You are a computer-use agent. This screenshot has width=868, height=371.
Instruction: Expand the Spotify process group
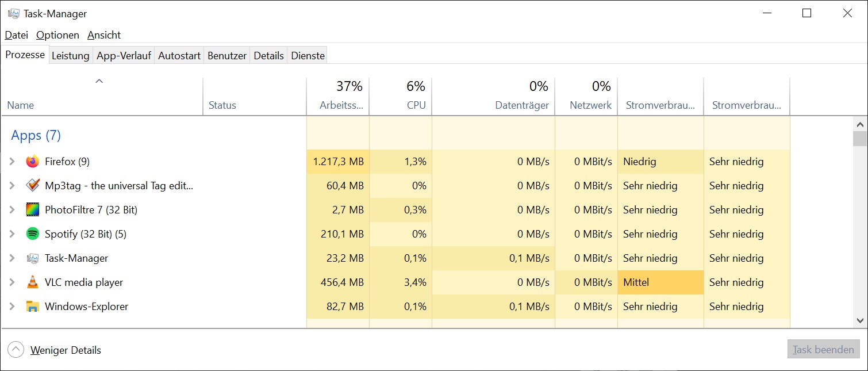(x=12, y=234)
